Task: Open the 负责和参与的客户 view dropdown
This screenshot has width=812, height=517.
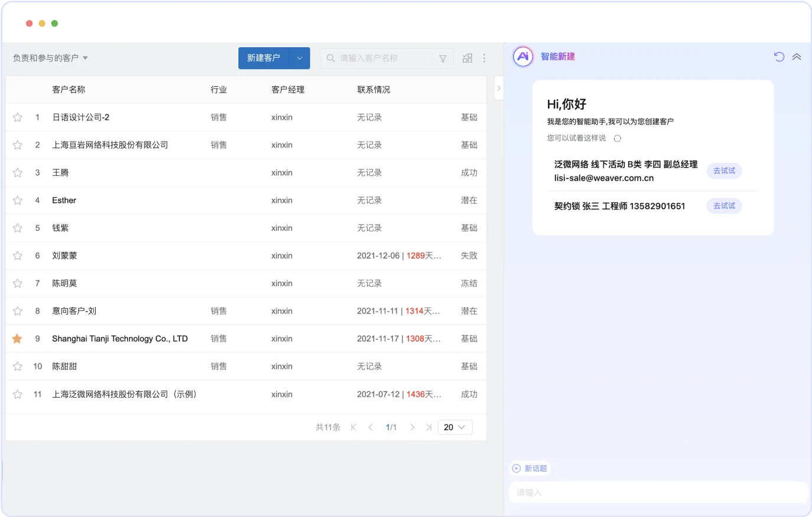Action: pyautogui.click(x=50, y=58)
